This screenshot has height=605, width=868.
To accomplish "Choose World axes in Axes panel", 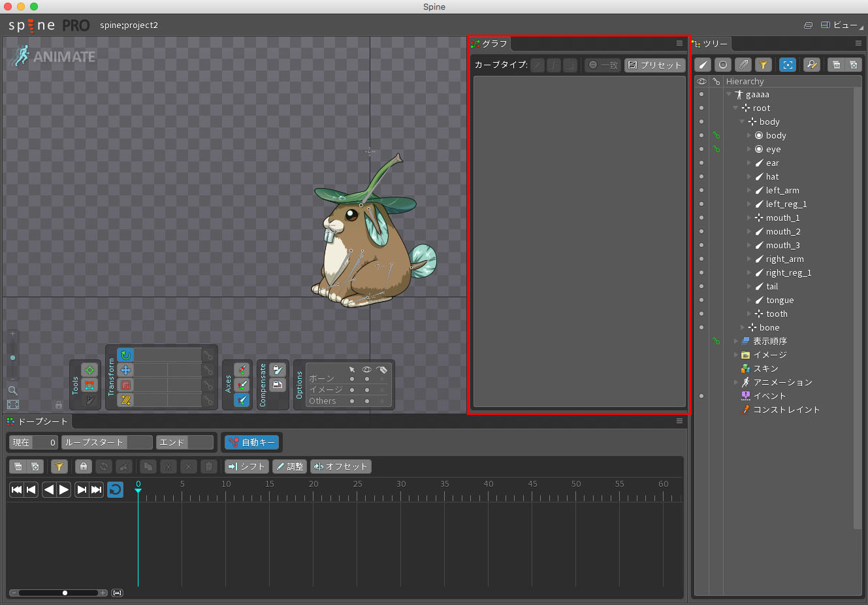I will (x=242, y=399).
